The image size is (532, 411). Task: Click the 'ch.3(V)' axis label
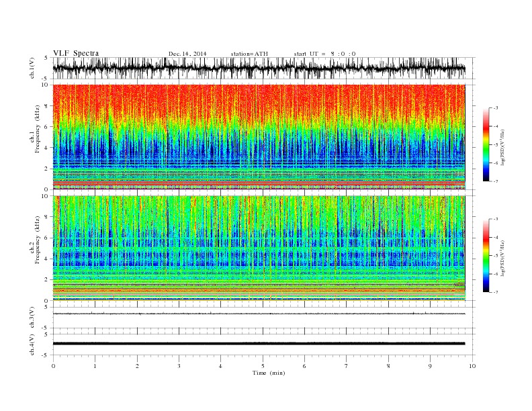tap(32, 318)
